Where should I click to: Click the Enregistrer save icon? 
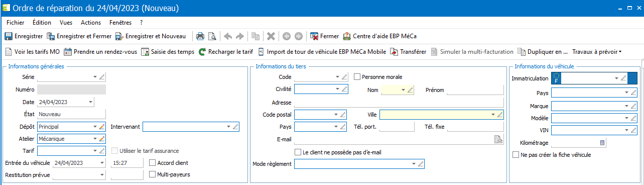(9, 36)
